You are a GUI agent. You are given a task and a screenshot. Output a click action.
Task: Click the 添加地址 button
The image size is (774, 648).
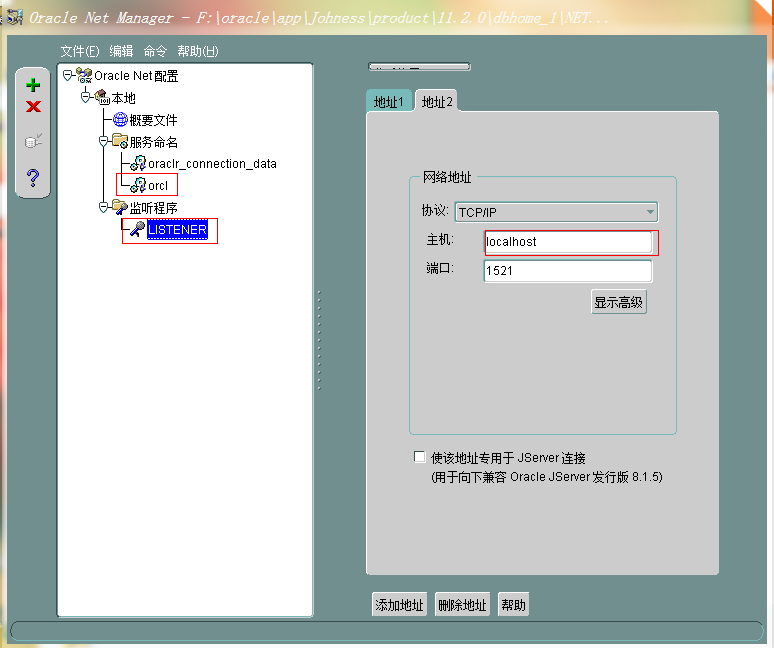coord(399,605)
